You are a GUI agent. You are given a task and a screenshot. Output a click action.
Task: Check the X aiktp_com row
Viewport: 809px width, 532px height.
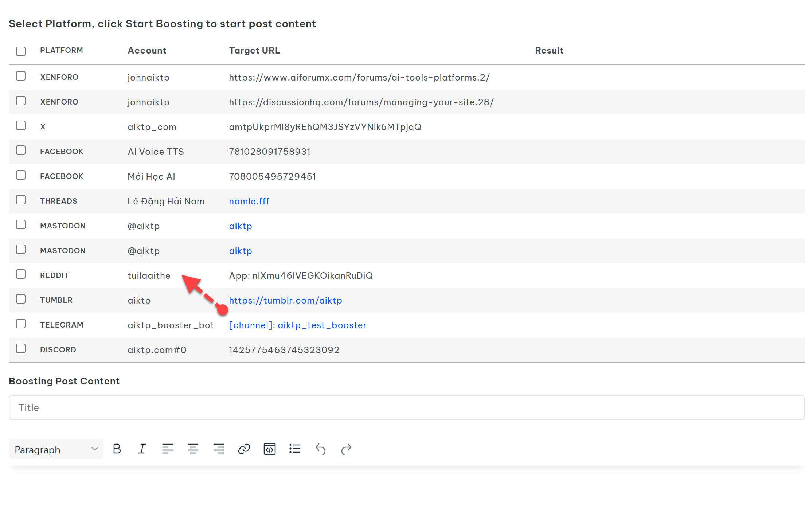tap(21, 125)
